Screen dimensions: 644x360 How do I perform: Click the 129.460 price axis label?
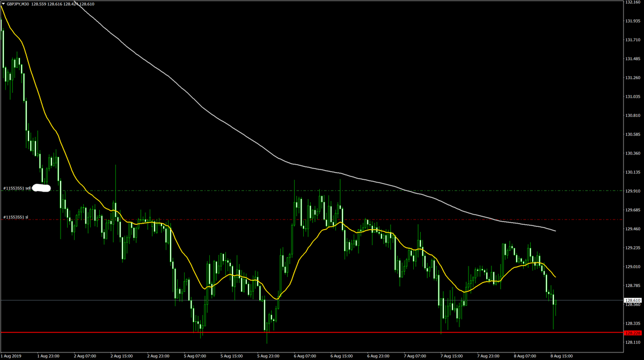pyautogui.click(x=633, y=229)
